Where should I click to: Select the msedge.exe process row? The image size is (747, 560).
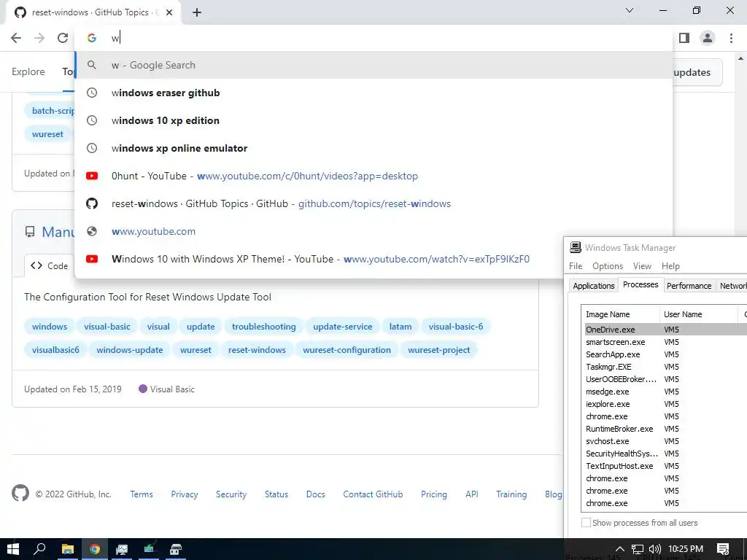664,392
